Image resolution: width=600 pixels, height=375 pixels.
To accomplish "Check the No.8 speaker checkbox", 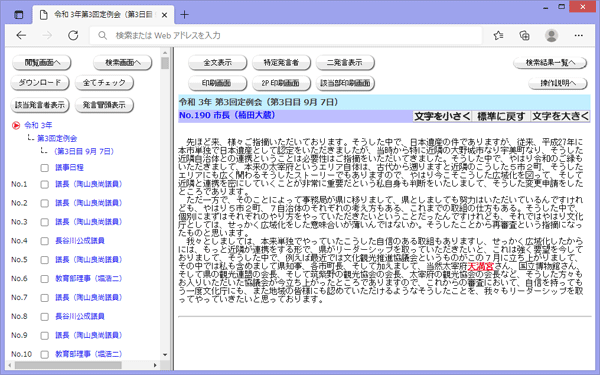I will click(x=45, y=317).
